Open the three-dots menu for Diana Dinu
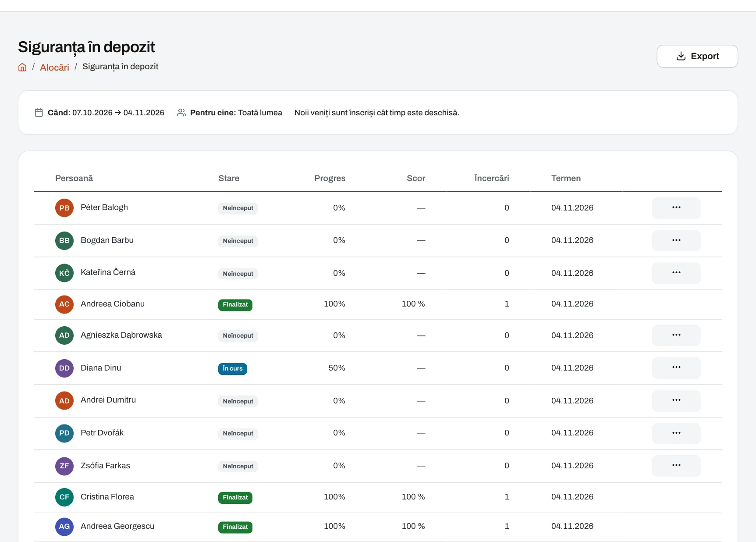Viewport: 756px width, 542px height. tap(676, 368)
